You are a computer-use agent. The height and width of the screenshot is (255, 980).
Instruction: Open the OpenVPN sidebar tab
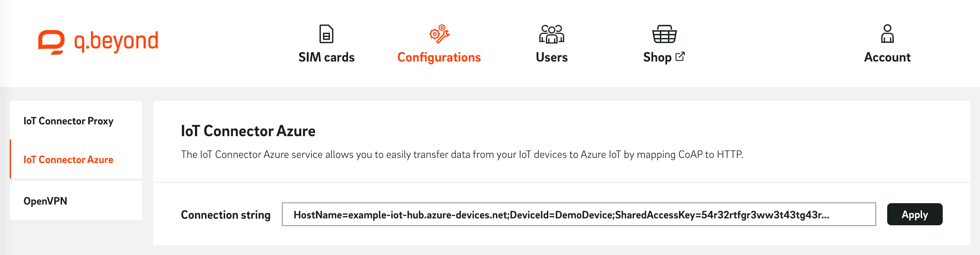[45, 201]
